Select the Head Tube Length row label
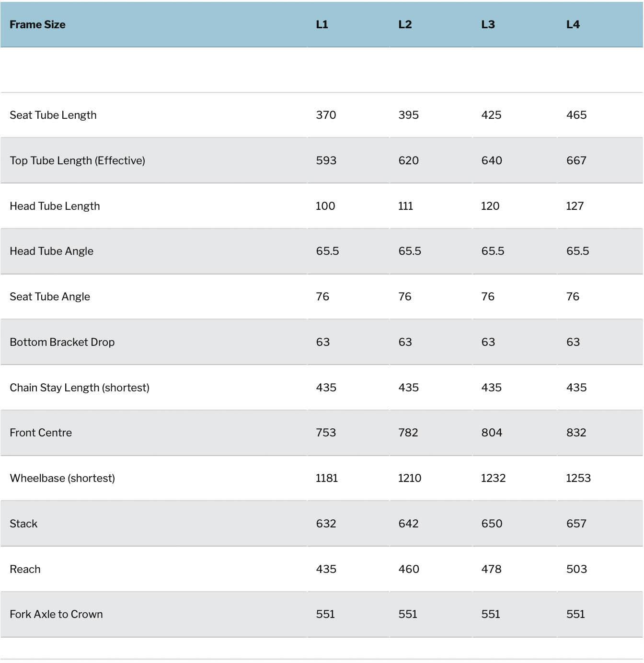This screenshot has width=644, height=663. pos(55,206)
